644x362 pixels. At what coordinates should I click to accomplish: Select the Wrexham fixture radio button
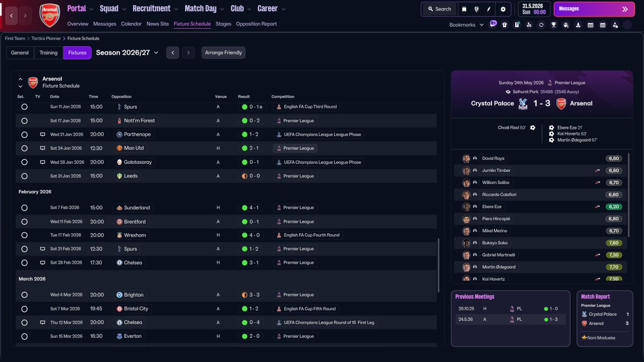24,235
